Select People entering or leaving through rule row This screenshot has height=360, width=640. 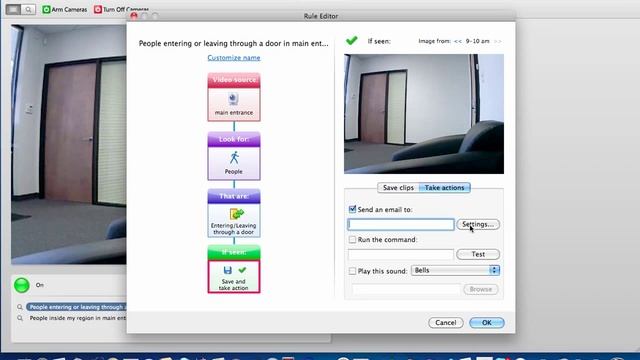pos(77,307)
